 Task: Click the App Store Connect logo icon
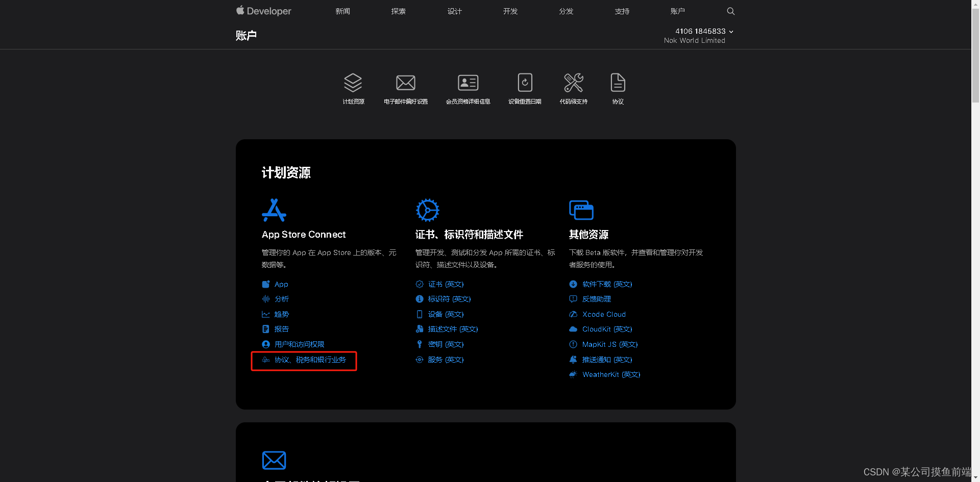point(274,210)
